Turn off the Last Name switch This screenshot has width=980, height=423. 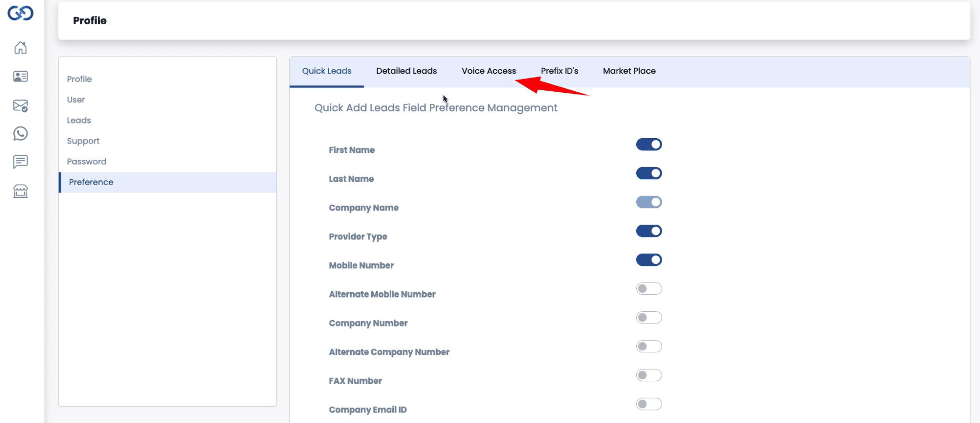(x=648, y=174)
